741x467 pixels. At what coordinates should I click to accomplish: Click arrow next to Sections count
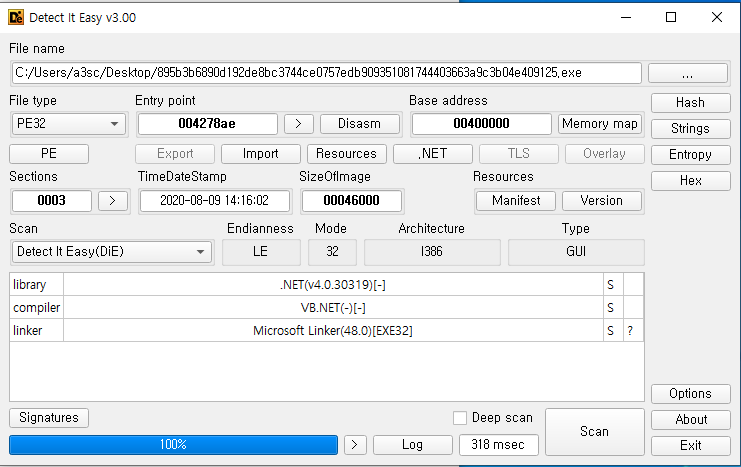112,201
